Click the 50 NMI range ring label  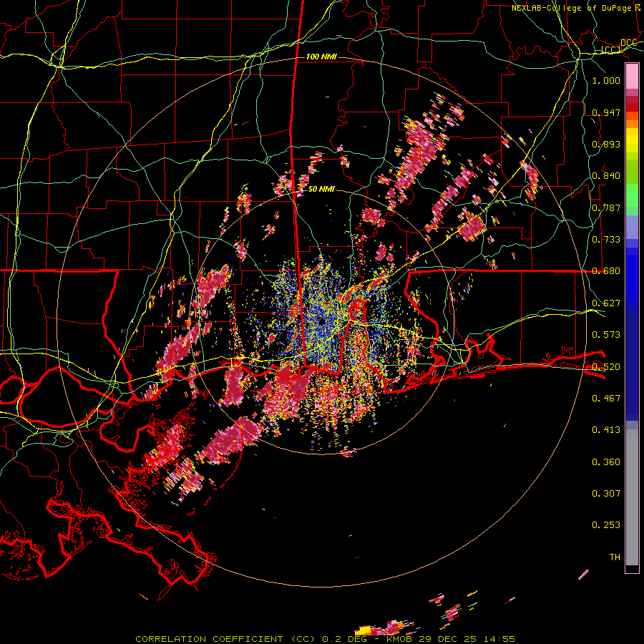tap(321, 189)
